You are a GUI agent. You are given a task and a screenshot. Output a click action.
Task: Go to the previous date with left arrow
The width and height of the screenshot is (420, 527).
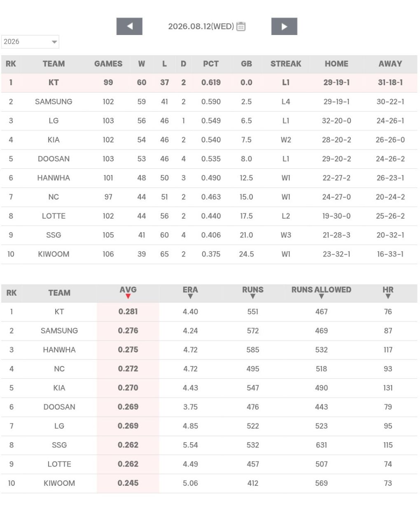129,26
